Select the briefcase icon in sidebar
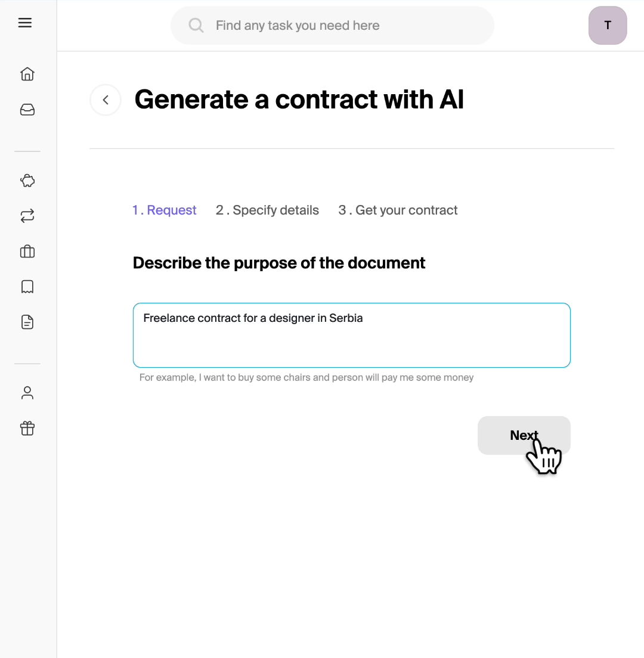644x658 pixels. click(27, 252)
